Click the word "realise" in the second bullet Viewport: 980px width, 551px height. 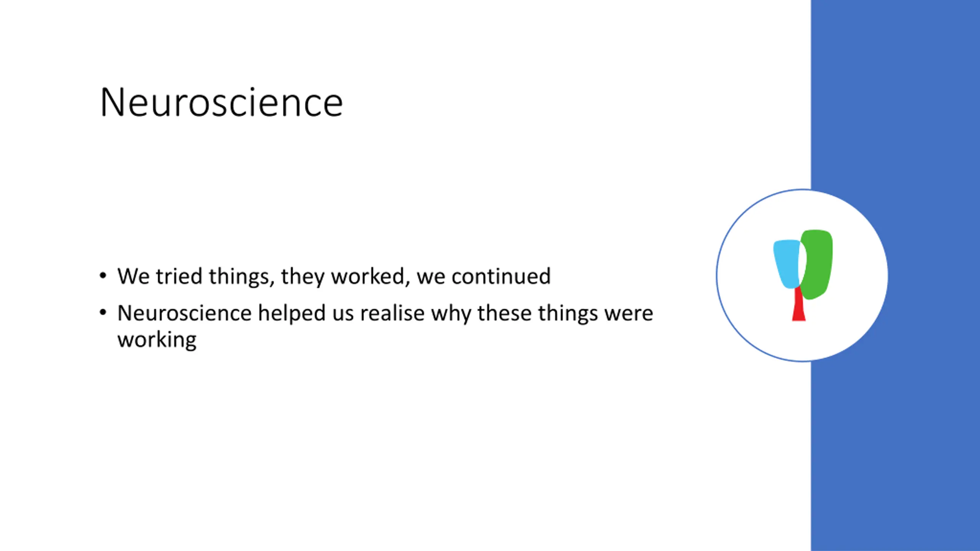392,313
